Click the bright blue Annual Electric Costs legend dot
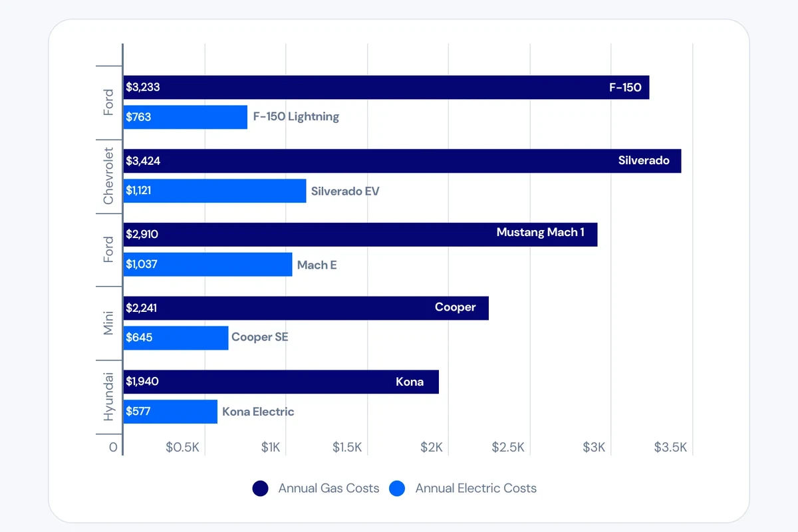This screenshot has width=798, height=532. pyautogui.click(x=397, y=488)
